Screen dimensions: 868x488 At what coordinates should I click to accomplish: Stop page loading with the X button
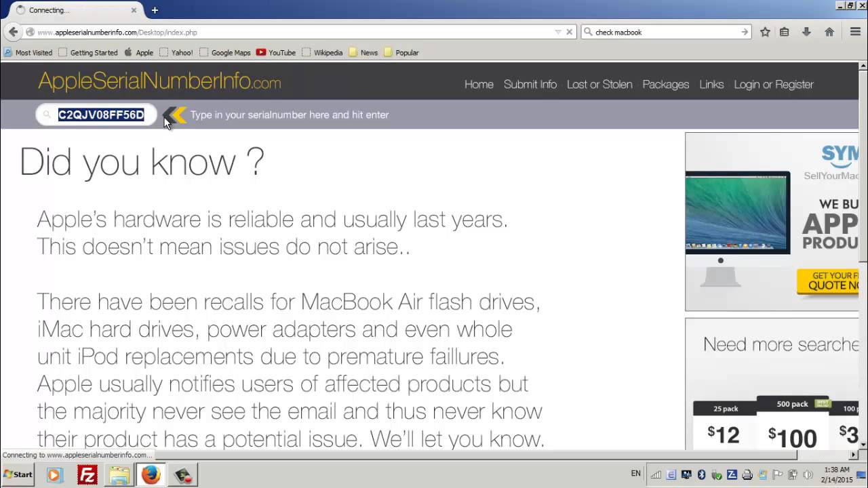(570, 32)
